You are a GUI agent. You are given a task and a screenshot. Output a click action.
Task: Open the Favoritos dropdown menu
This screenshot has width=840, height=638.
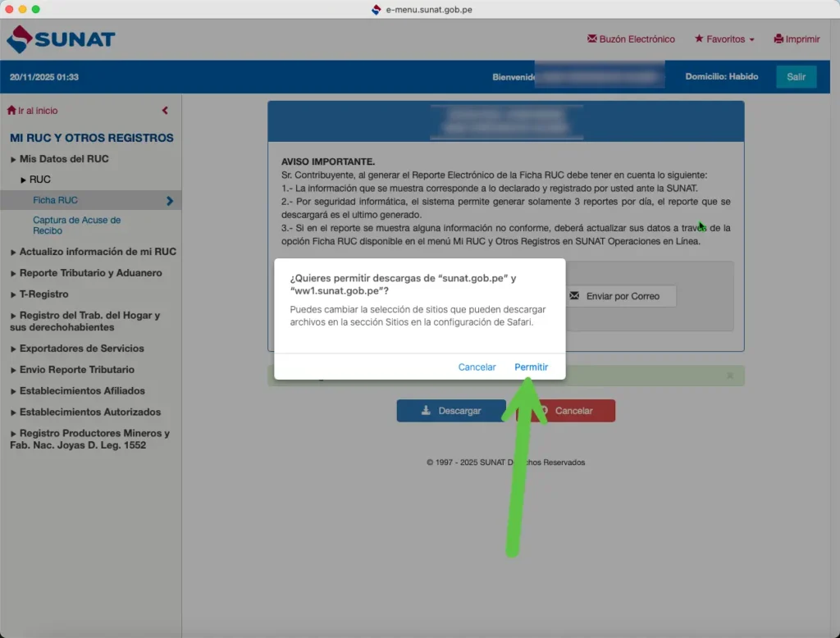coord(724,39)
